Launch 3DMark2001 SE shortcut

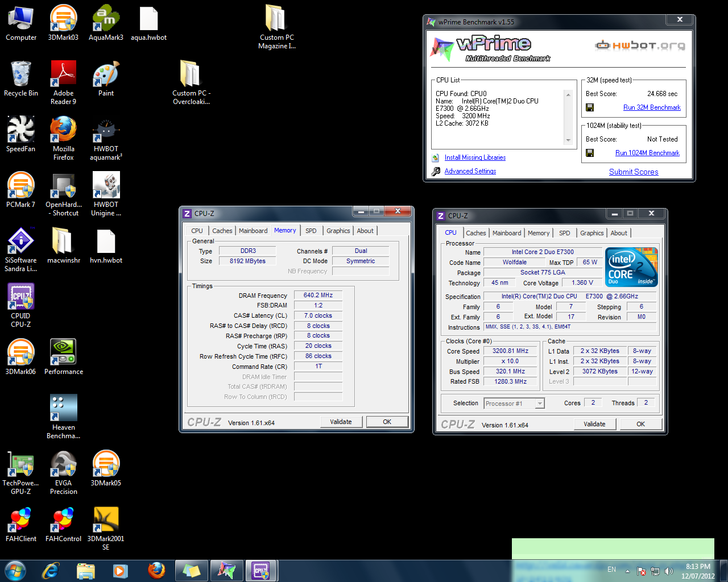[x=106, y=529]
